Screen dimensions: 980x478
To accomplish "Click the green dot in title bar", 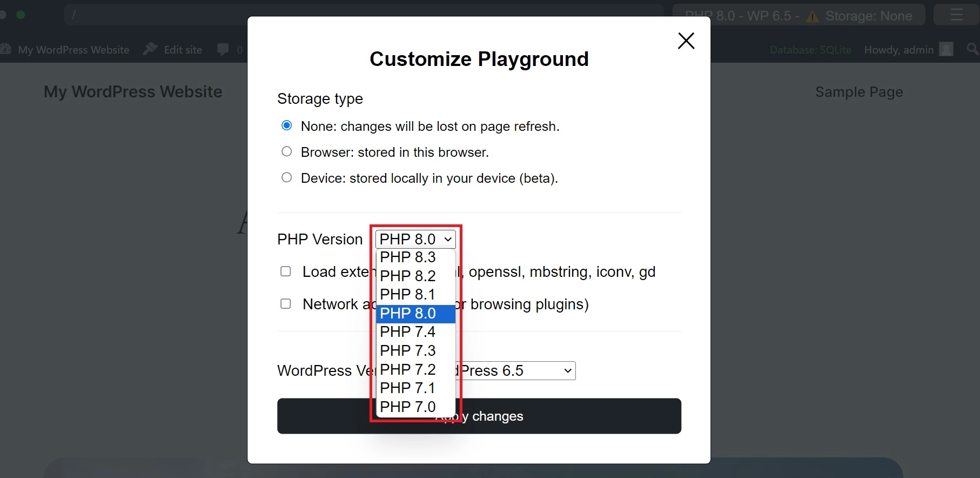I will coord(21,15).
